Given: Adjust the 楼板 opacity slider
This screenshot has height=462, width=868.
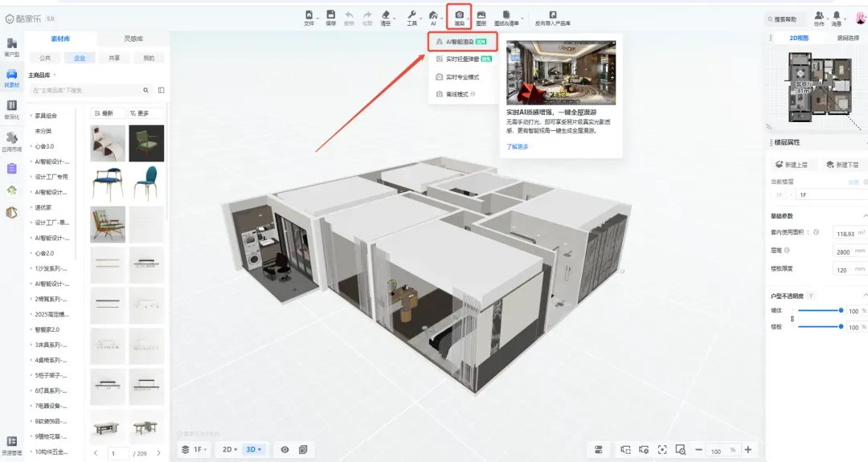Looking at the screenshot, I should click(x=820, y=326).
